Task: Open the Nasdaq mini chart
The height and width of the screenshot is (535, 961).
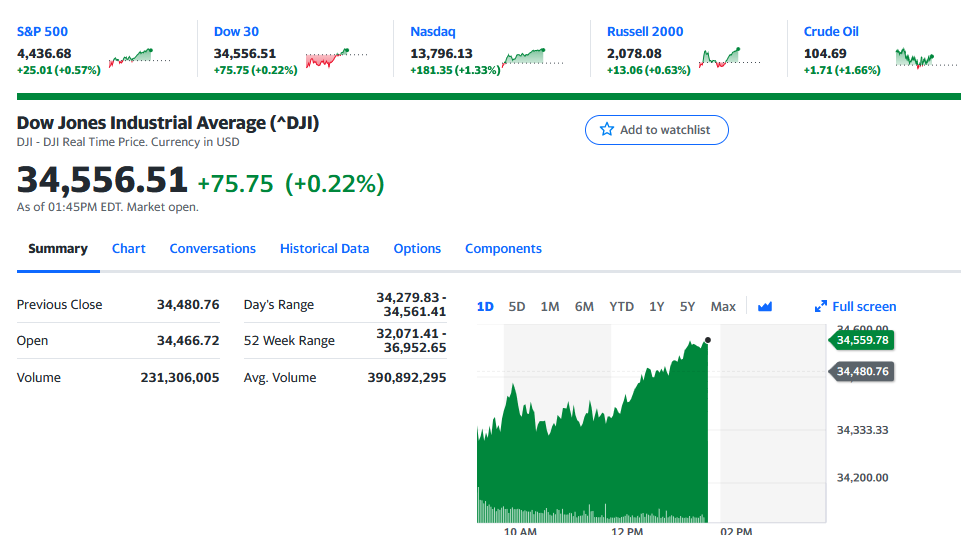Action: coord(533,58)
